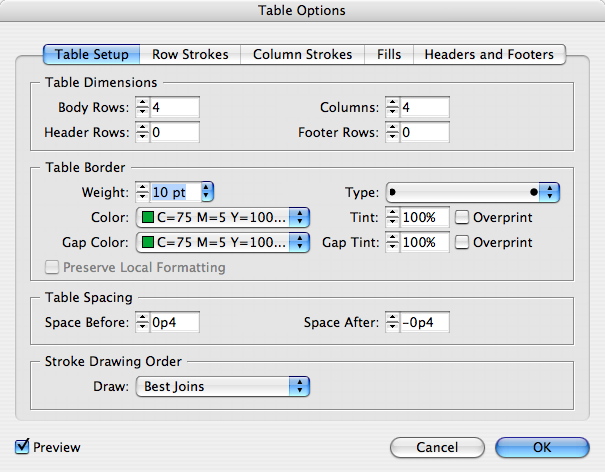Viewport: 605px width, 472px height.
Task: Open the Draw dropdown showing Best Joins
Action: coord(223,386)
